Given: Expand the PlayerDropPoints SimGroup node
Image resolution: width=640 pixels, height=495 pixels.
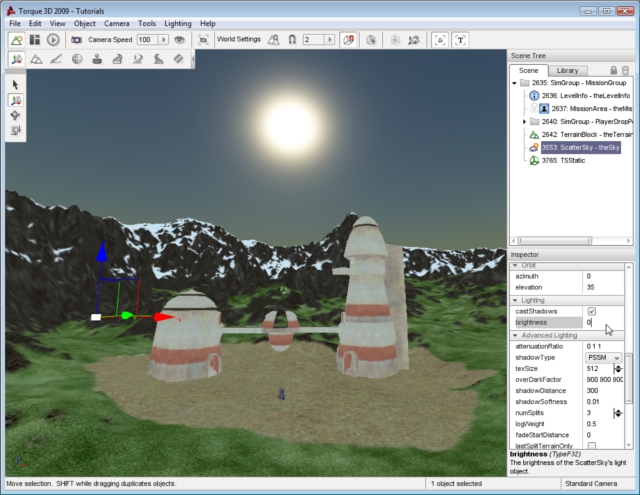Looking at the screenshot, I should pyautogui.click(x=524, y=121).
